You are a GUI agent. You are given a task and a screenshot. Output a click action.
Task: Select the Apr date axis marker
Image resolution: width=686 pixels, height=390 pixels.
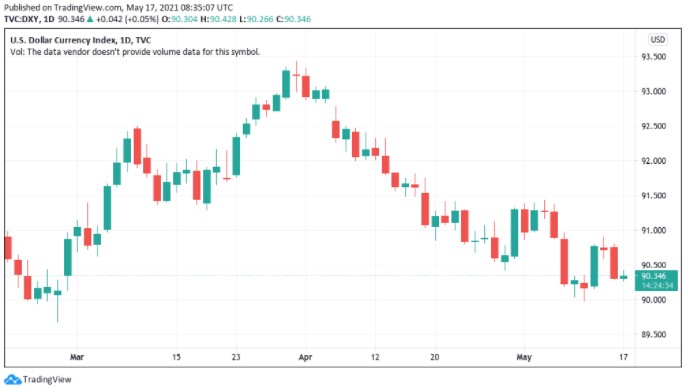pos(305,357)
